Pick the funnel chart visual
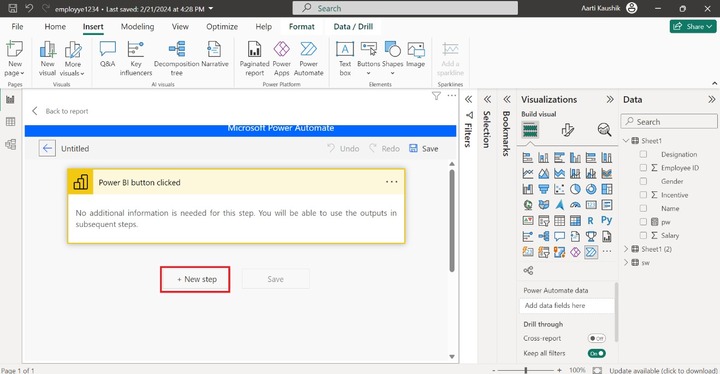The width and height of the screenshot is (720, 374). (544, 189)
